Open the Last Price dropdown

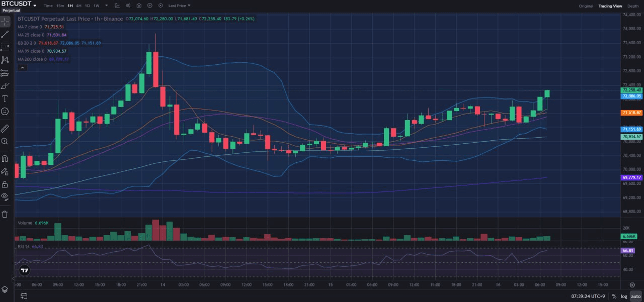click(x=179, y=6)
